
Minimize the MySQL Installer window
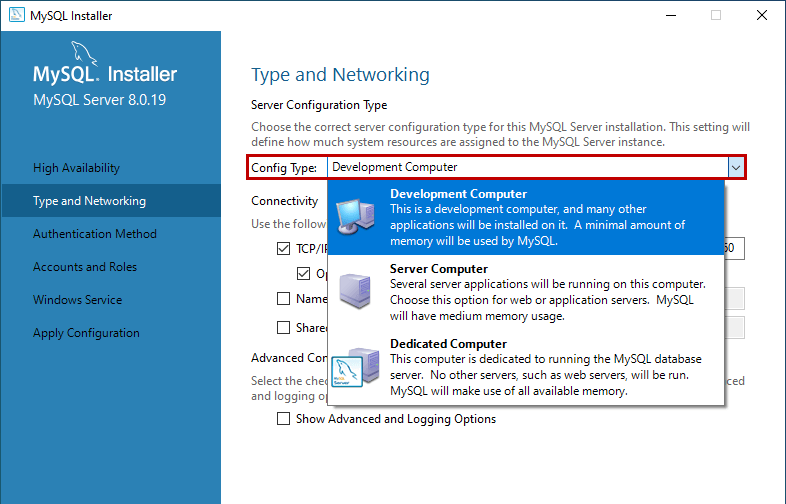[671, 16]
